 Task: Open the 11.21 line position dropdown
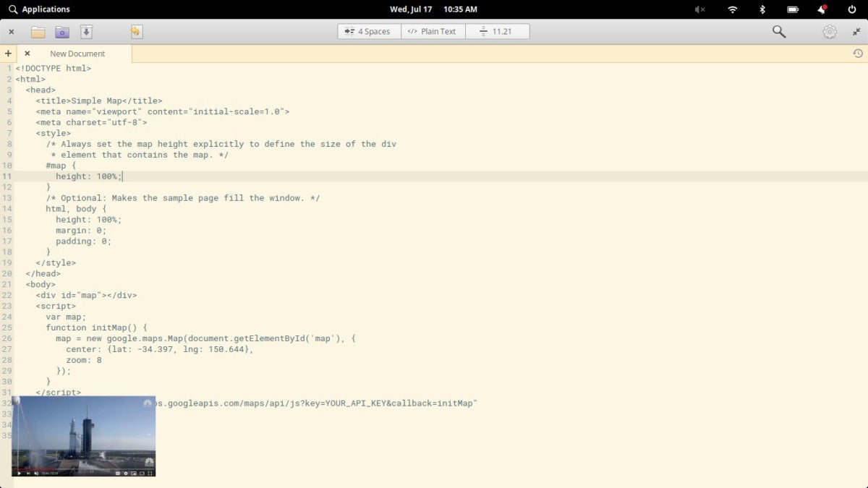[497, 32]
